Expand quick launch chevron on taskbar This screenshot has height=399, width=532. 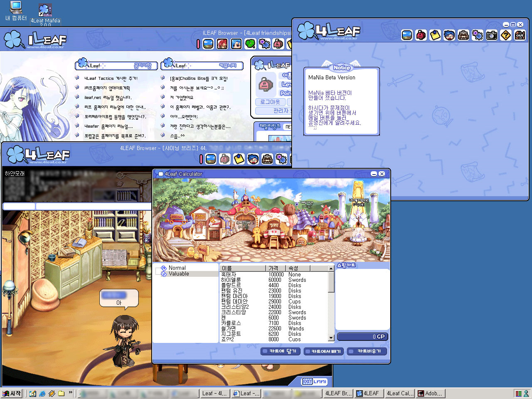pyautogui.click(x=70, y=392)
